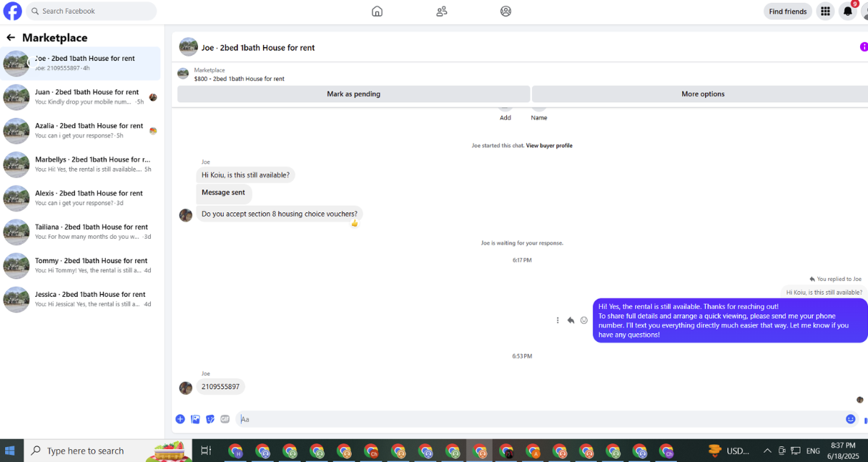The height and width of the screenshot is (462, 868).
Task: Click the thumbs-up reaction on section 8 message
Action: coord(355,223)
